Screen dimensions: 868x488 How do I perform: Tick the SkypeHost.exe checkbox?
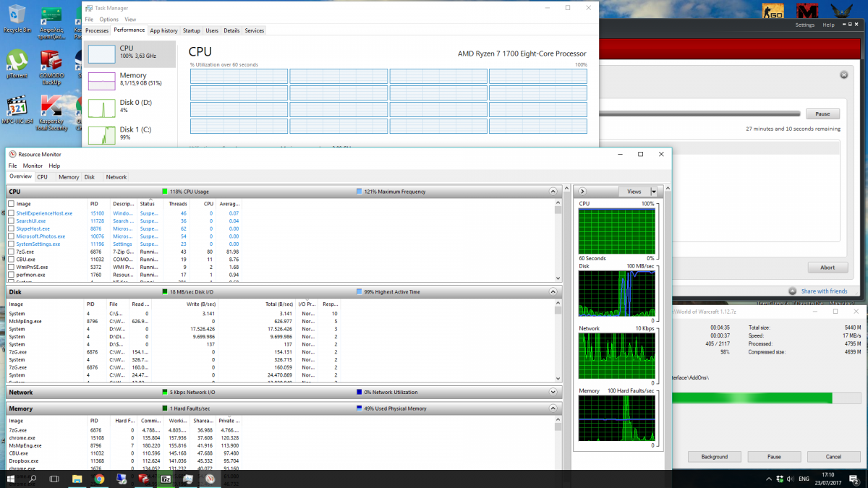coord(11,228)
